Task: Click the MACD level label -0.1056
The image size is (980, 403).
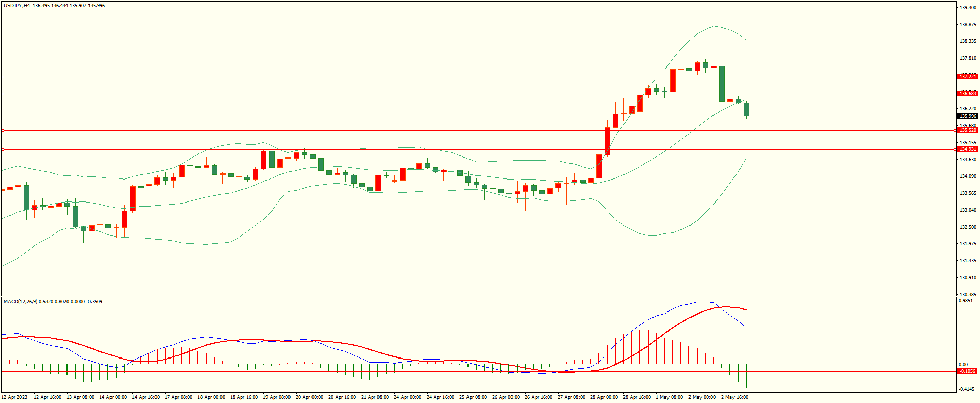Action: coord(968,371)
